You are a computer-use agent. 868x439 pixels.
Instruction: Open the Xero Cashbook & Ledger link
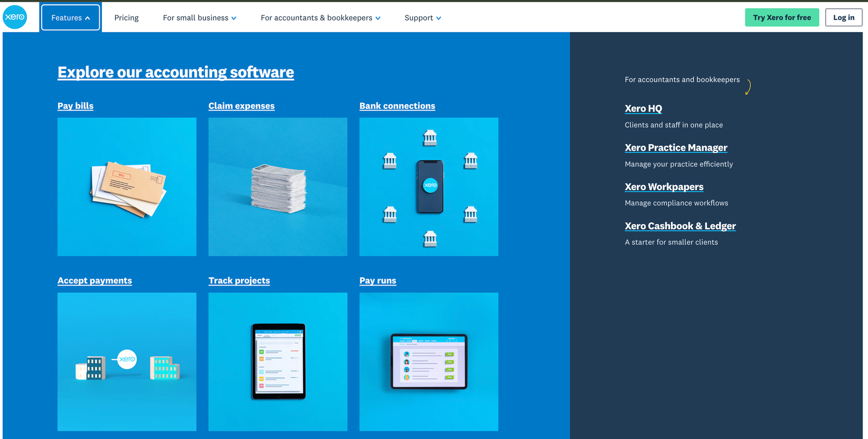coord(680,225)
